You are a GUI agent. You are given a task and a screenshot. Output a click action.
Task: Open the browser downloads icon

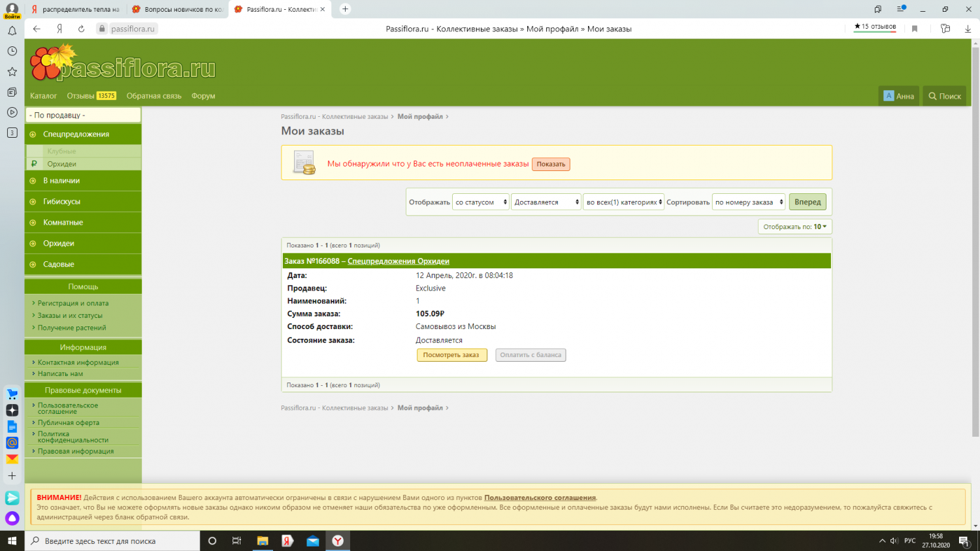pos(968,29)
